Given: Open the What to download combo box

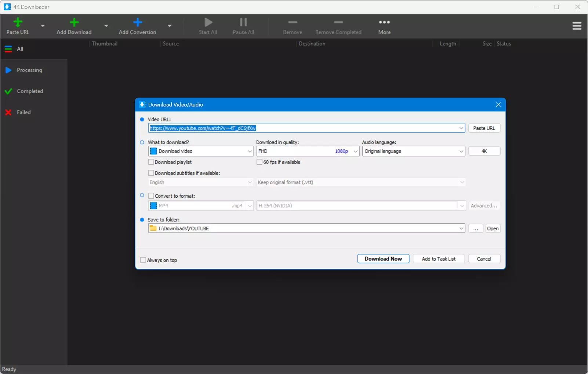Looking at the screenshot, I should click(x=201, y=151).
